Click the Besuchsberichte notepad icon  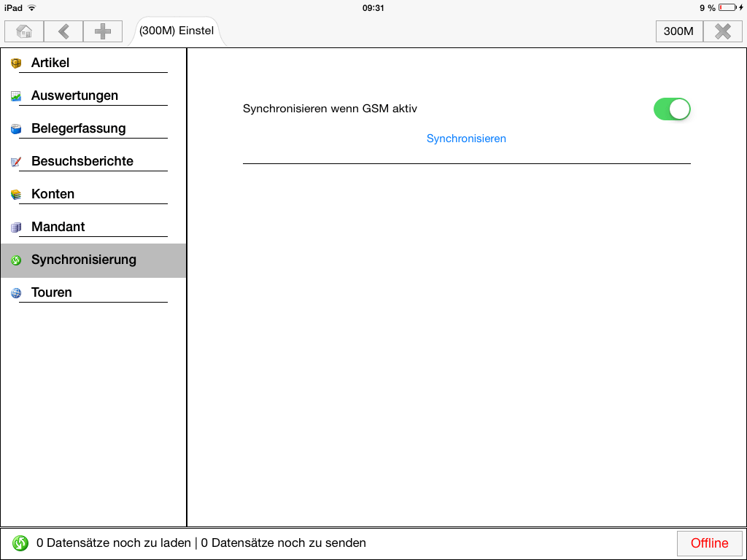16,161
